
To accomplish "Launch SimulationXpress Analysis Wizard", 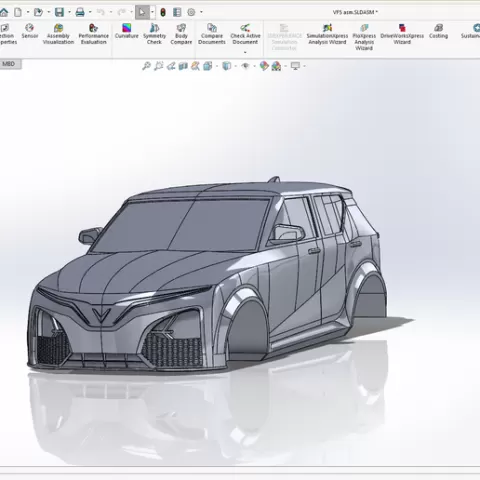I will tap(327, 34).
